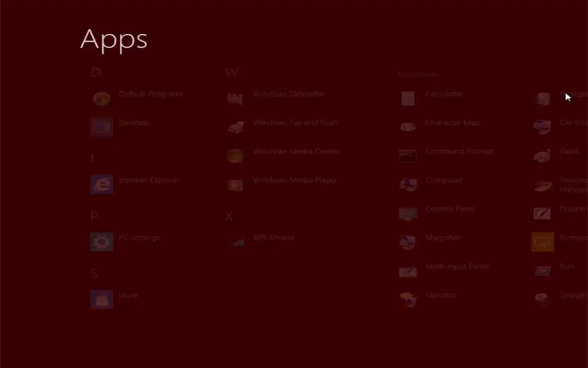This screenshot has width=588, height=368.
Task: Open the Remote Desktop Connection orange icon
Action: pos(543,242)
